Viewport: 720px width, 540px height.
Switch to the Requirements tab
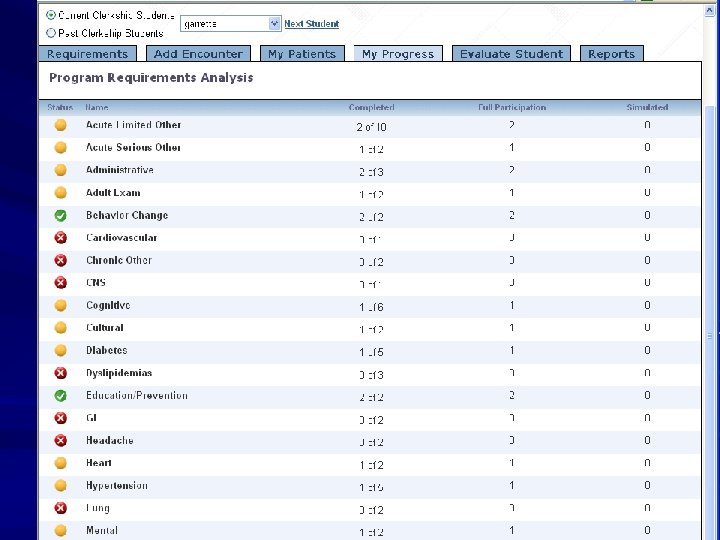point(88,54)
